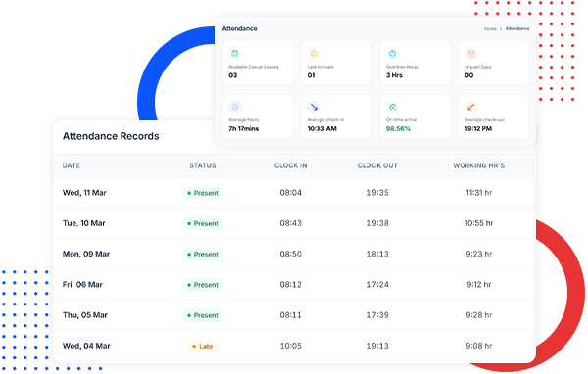Screen dimensions: 588x374
Task: Click working hours 9:23 hr
Action: (479, 255)
